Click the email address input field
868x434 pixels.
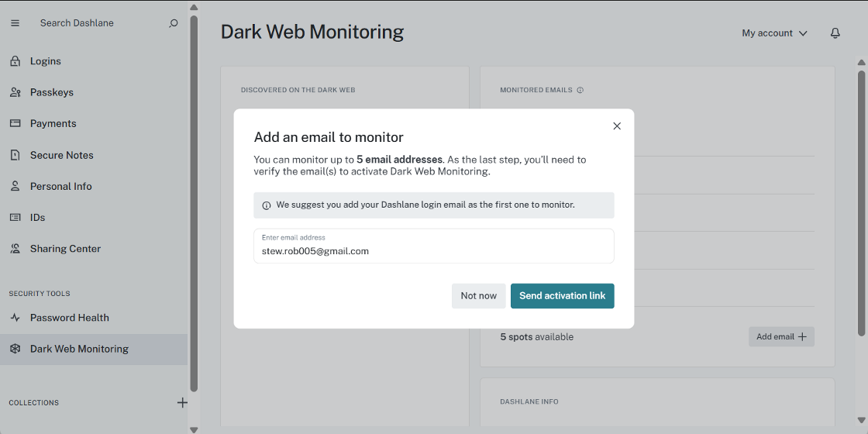pyautogui.click(x=434, y=251)
